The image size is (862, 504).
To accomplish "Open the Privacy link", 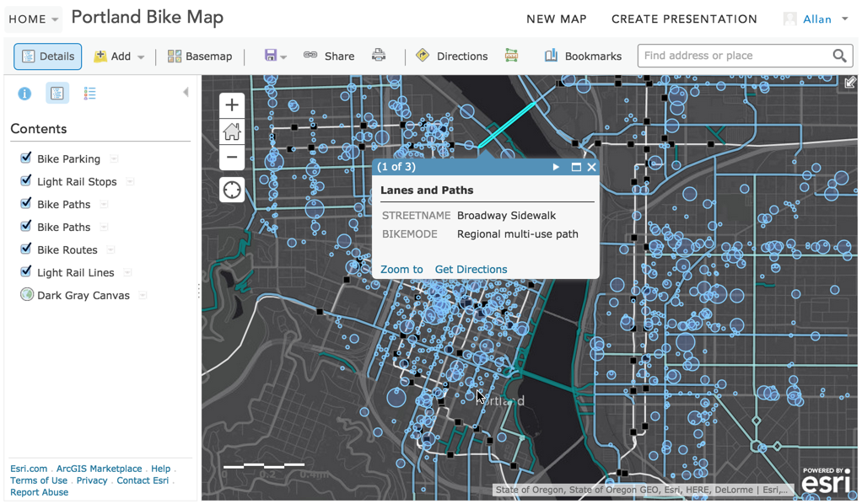I will coord(92,480).
